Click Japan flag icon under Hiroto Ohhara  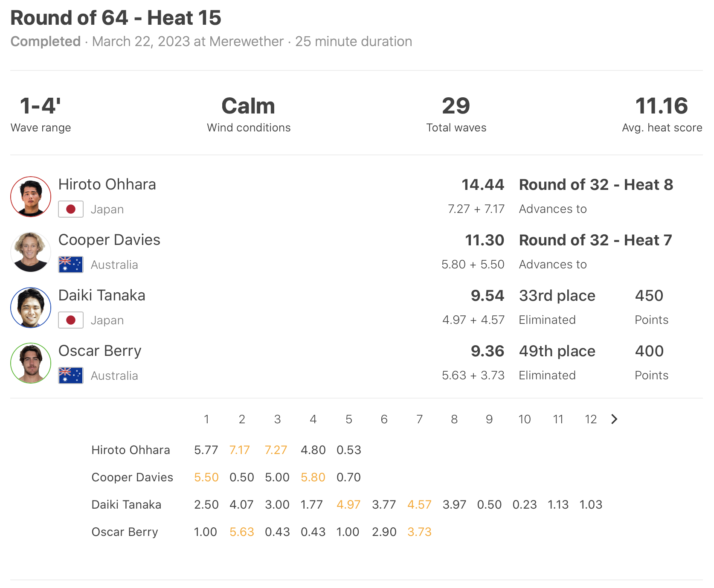71,209
